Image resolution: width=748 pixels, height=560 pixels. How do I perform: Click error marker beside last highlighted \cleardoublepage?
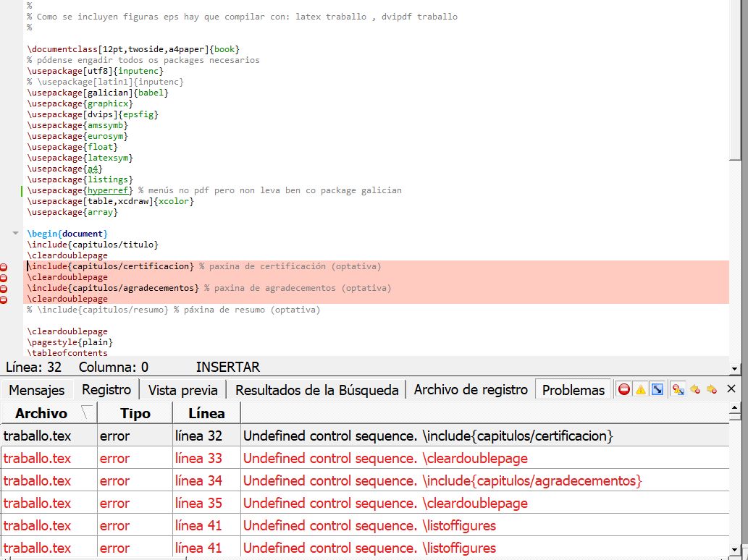4,300
